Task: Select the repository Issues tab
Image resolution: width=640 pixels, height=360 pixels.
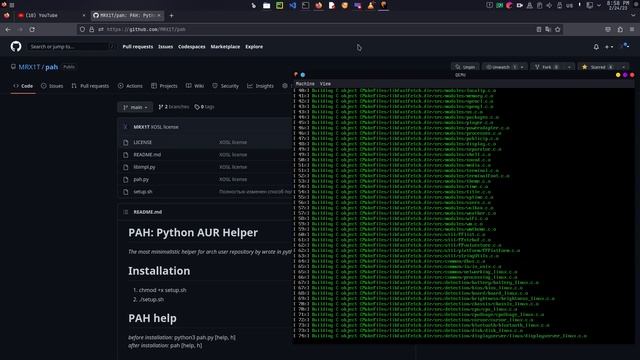Action: [x=52, y=86]
